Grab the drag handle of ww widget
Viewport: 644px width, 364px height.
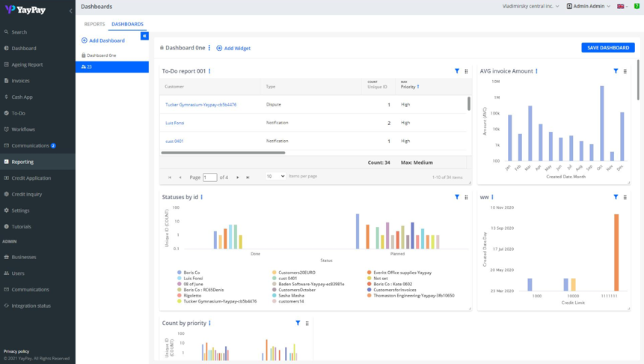click(x=625, y=198)
